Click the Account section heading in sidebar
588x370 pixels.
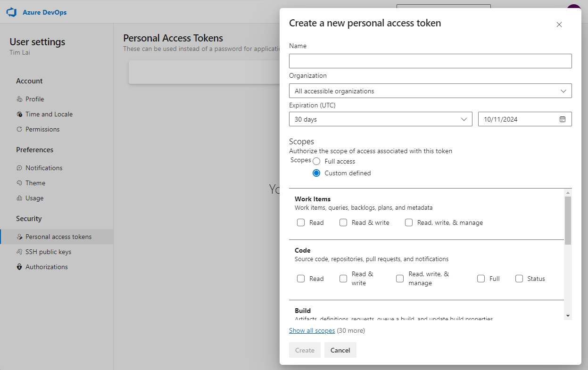[x=29, y=81]
